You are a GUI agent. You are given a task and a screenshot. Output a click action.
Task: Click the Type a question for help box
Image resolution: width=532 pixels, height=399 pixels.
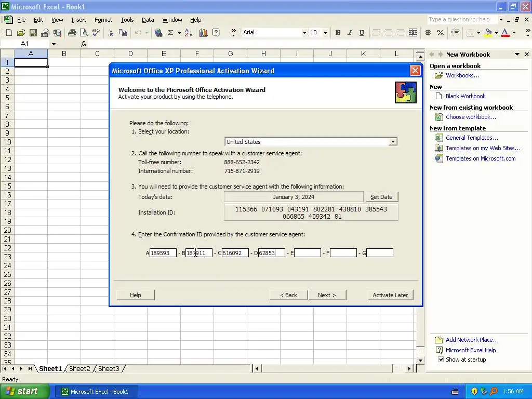462,20
